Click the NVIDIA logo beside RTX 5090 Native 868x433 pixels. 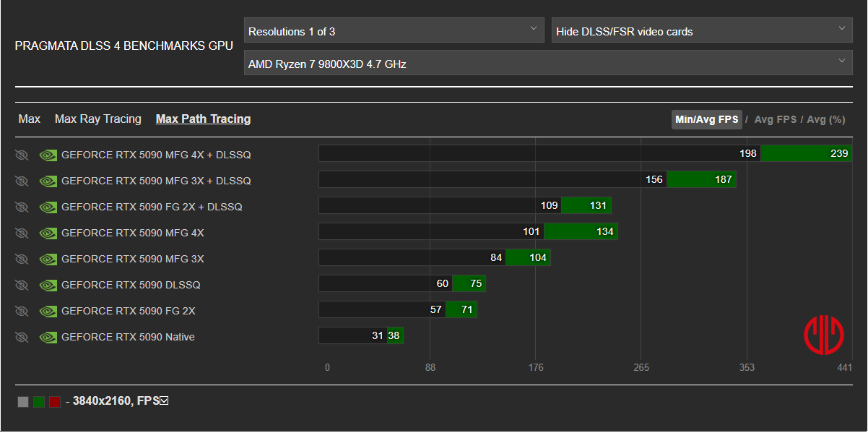tap(48, 337)
